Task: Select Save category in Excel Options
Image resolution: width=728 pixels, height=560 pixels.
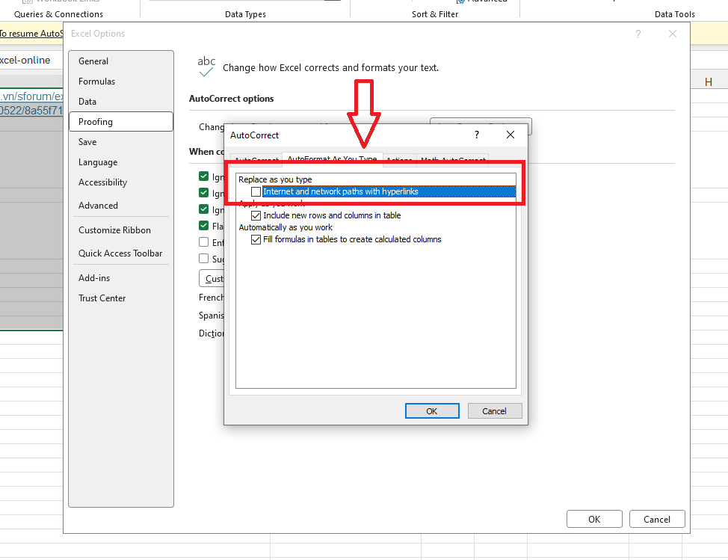Action: [121, 142]
